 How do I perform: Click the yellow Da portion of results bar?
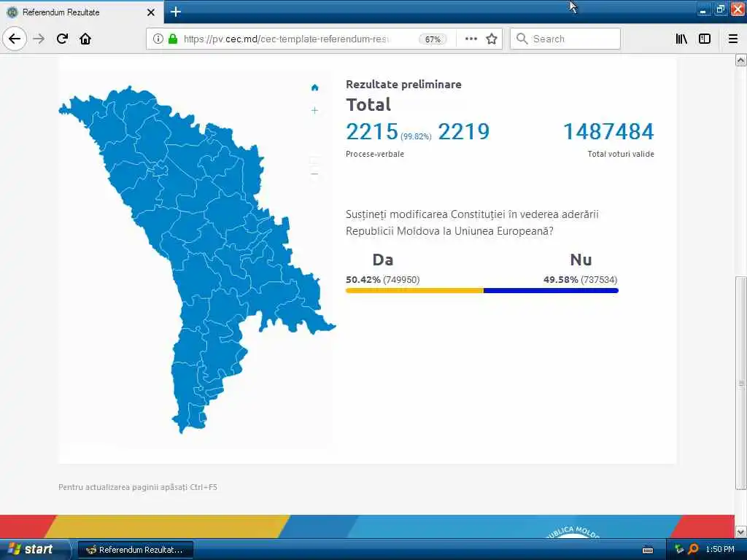click(x=414, y=290)
